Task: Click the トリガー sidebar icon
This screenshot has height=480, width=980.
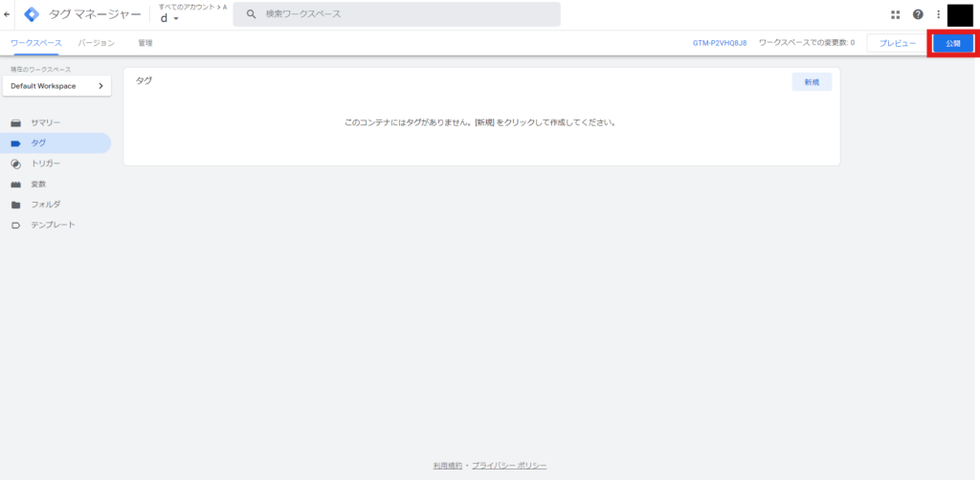Action: tap(15, 164)
